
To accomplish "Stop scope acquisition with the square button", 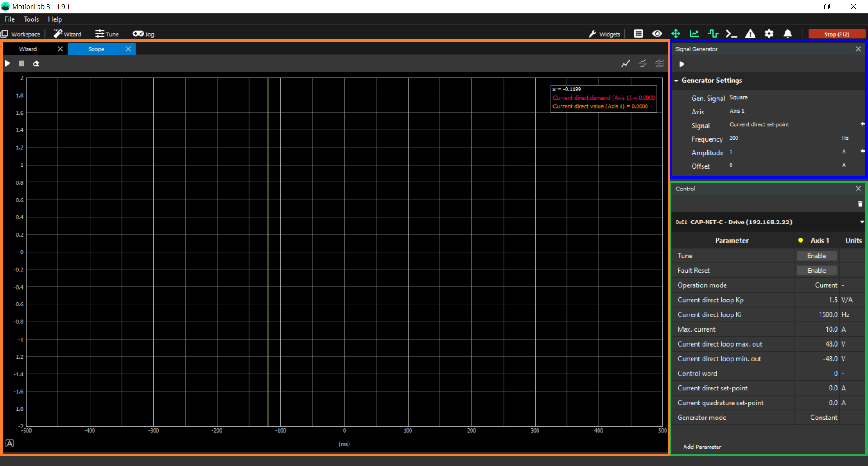I will (x=22, y=63).
